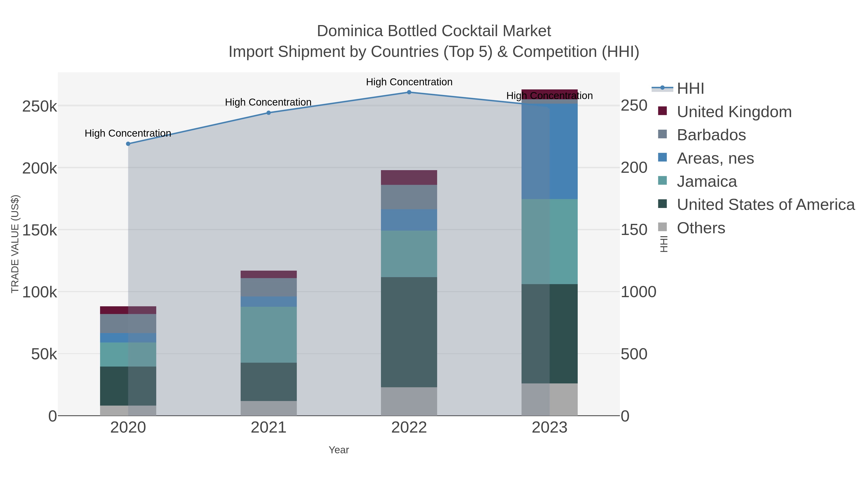Click the 500 right axis tick label
The height and width of the screenshot is (488, 868).
click(634, 354)
